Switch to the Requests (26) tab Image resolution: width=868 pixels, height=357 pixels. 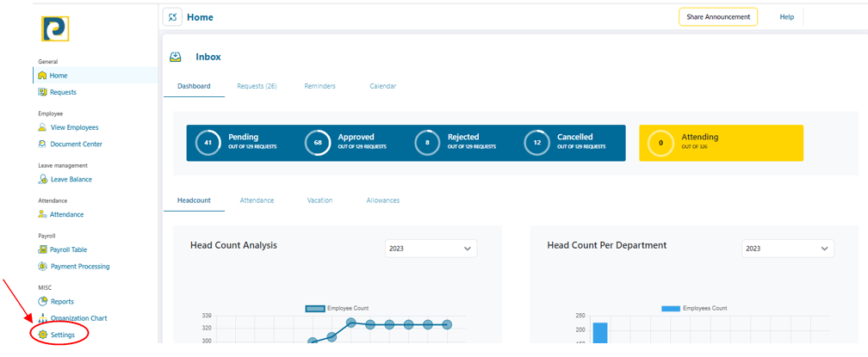click(257, 86)
